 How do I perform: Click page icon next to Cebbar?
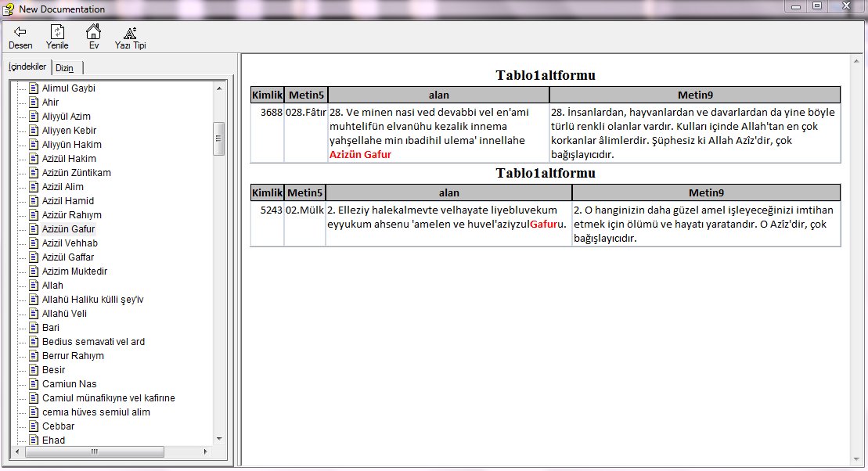34,426
